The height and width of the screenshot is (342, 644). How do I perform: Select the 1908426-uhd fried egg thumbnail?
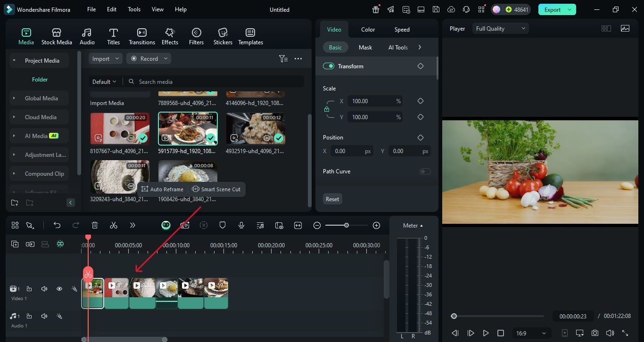(x=188, y=177)
